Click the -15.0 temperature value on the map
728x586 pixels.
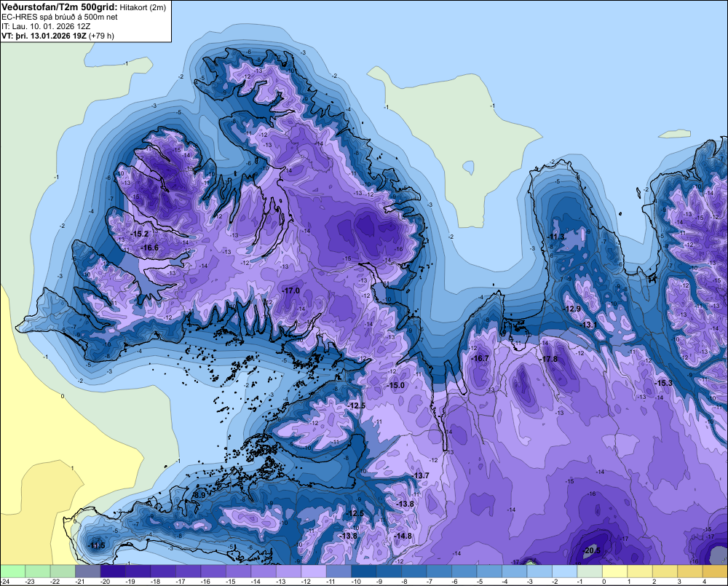[395, 385]
